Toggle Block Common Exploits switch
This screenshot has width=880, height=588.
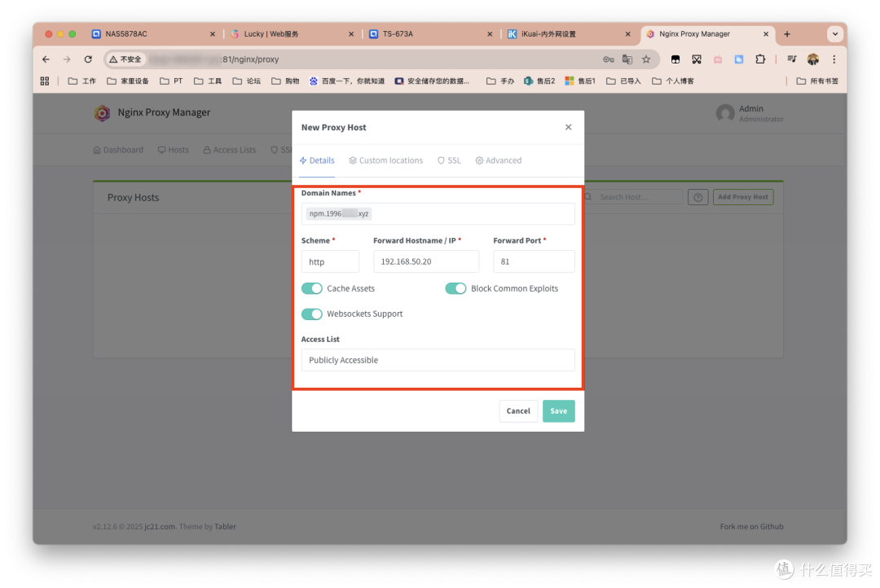455,288
